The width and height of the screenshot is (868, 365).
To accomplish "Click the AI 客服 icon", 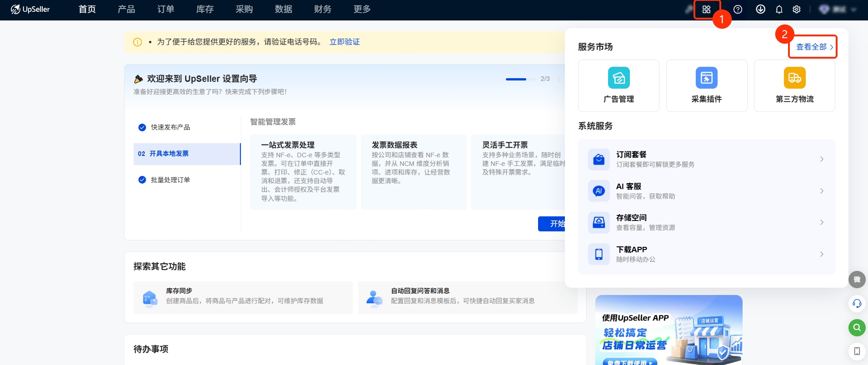I will pyautogui.click(x=599, y=191).
